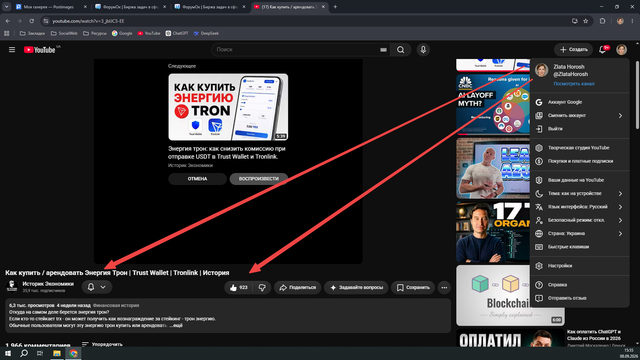Click the ВОСПРОИЗВЕСТИ button
Image resolution: width=640 pixels, height=360 pixels.
click(259, 179)
